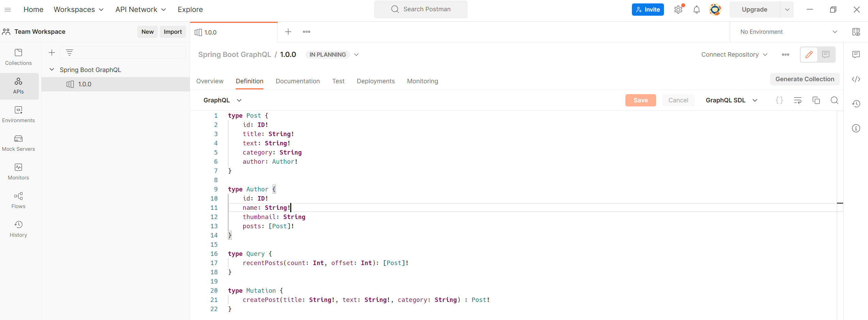Switch to the Test tab
Viewport: 868px width, 320px height.
pyautogui.click(x=338, y=81)
